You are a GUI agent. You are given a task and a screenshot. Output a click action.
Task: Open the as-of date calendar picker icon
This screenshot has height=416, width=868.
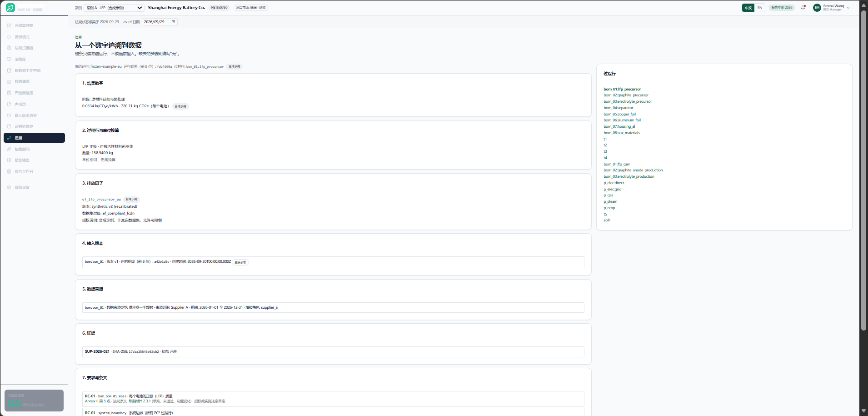[173, 22]
